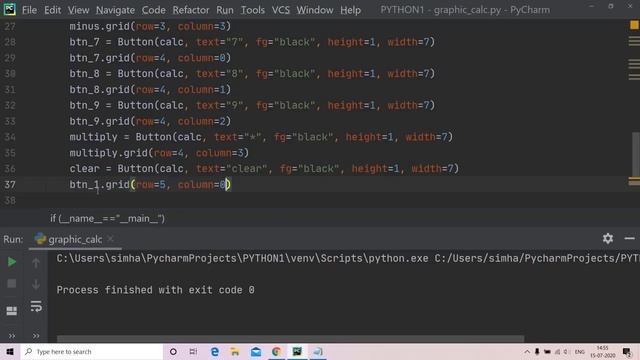Click the Run console horizontal scrollbar
The width and height of the screenshot is (640, 360).
[290, 339]
